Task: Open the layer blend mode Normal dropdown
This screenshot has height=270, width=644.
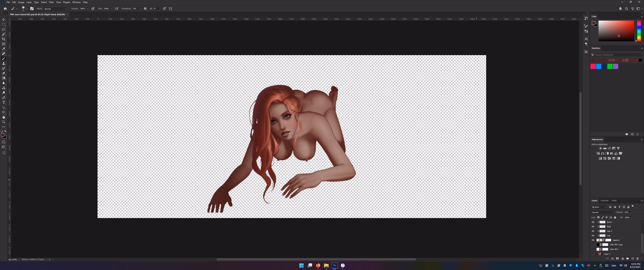Action: (x=603, y=212)
